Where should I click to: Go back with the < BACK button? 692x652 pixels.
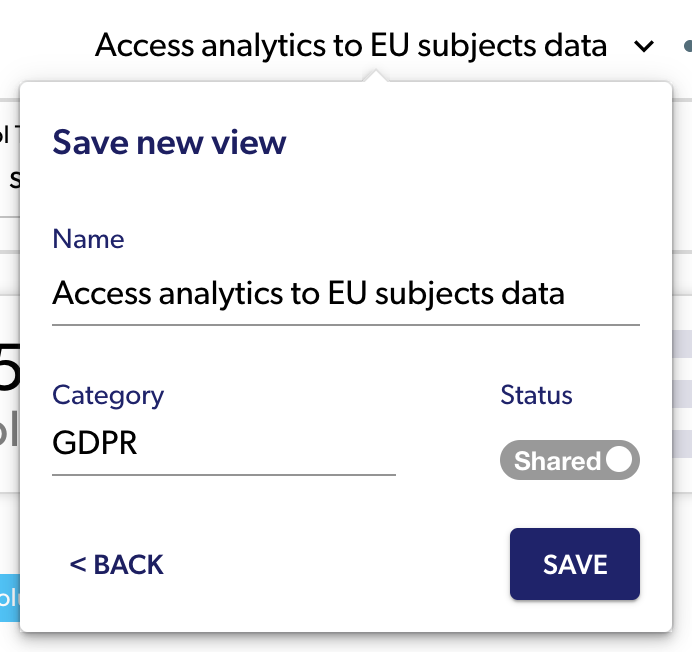[x=116, y=565]
